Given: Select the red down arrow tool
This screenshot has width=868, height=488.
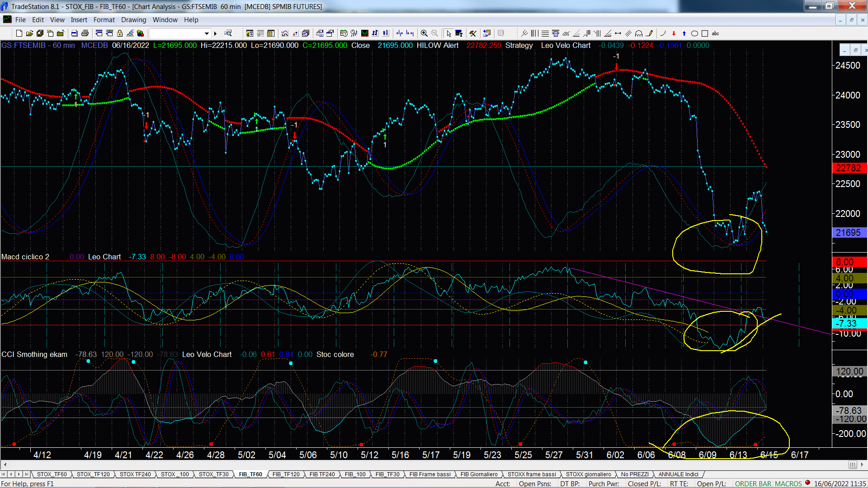Looking at the screenshot, I should 674,33.
